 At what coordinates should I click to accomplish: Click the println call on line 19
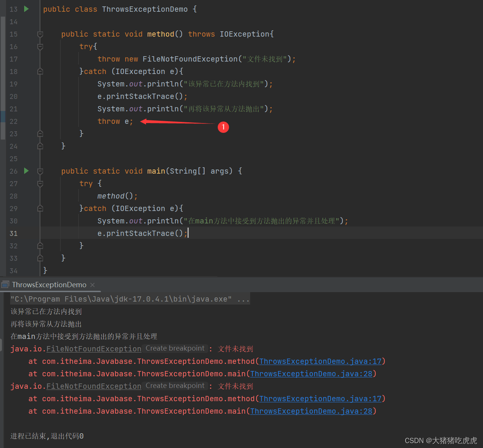pyautogui.click(x=185, y=84)
